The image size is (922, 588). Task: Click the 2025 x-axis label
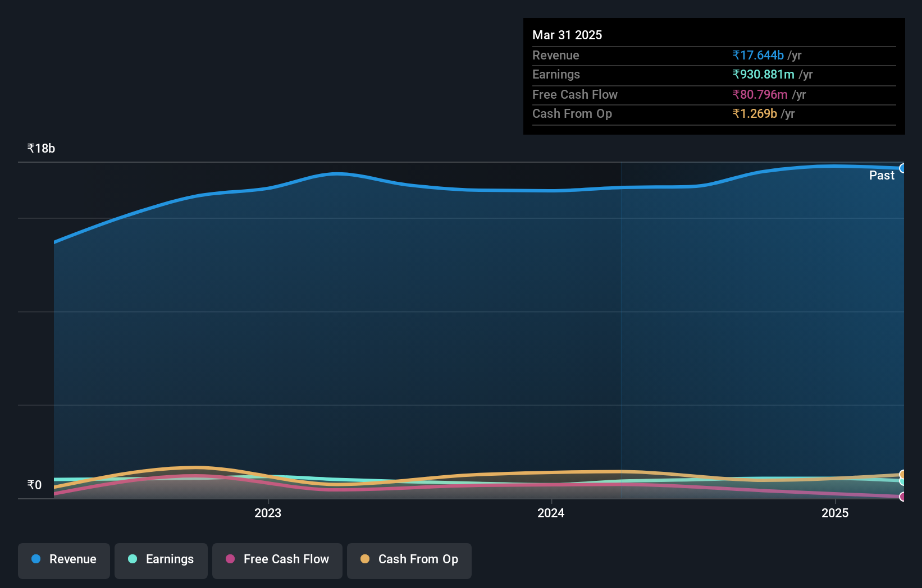coord(835,513)
